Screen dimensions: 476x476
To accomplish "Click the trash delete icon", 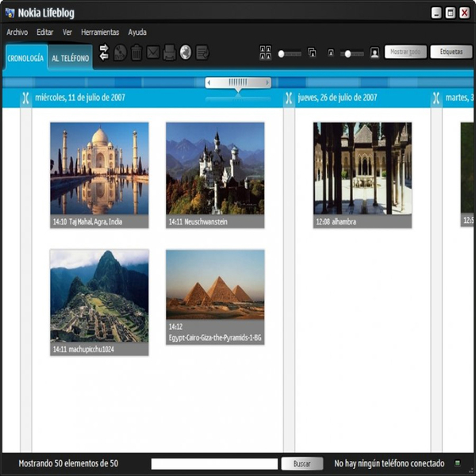I will [x=136, y=52].
